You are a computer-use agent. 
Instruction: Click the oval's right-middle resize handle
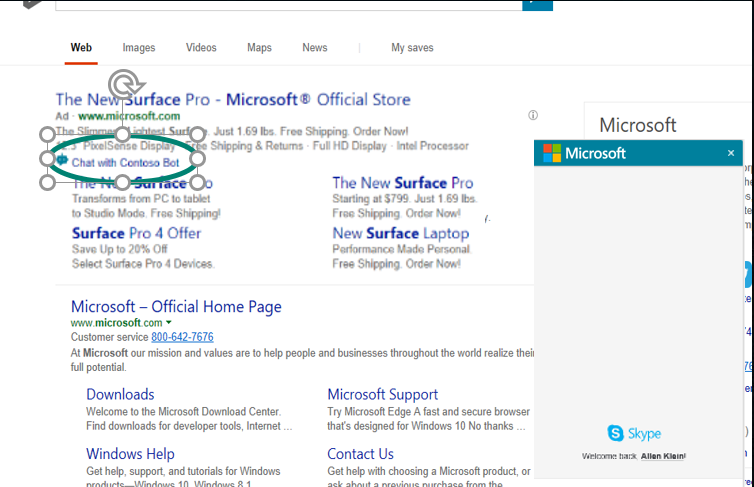tap(198, 158)
